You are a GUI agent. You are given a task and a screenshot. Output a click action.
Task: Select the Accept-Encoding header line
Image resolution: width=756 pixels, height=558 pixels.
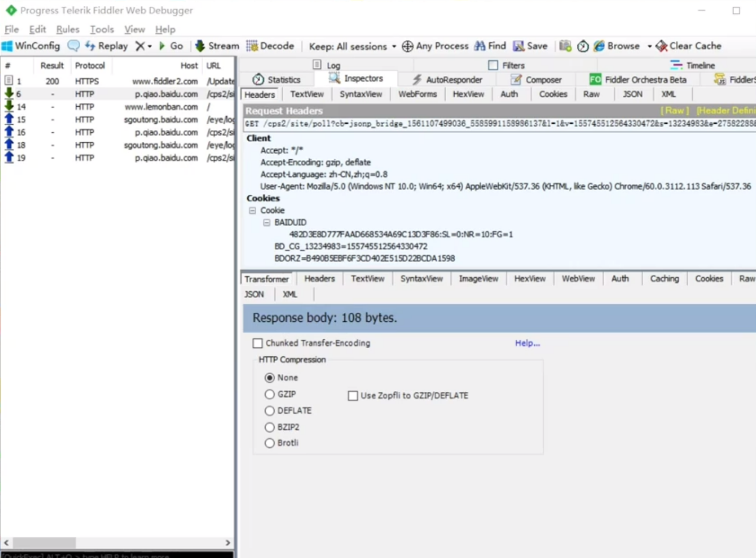[x=316, y=162]
